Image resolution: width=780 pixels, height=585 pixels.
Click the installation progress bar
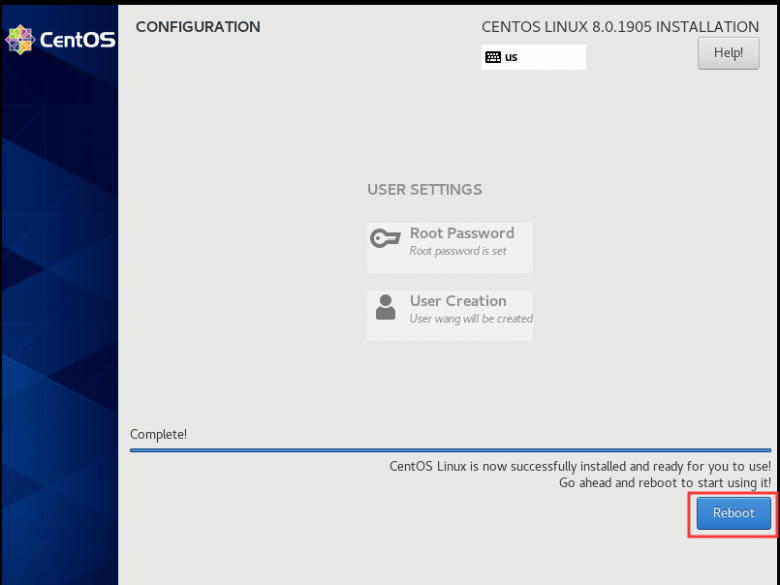pos(450,450)
